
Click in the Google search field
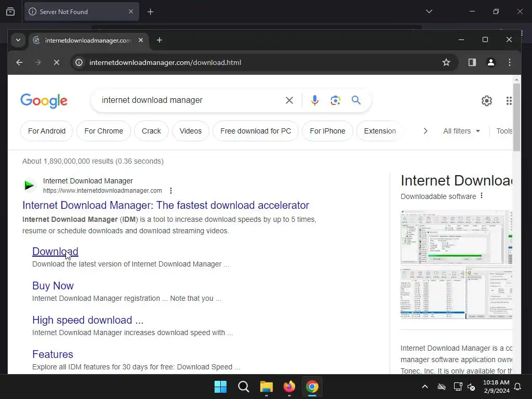coord(190,100)
